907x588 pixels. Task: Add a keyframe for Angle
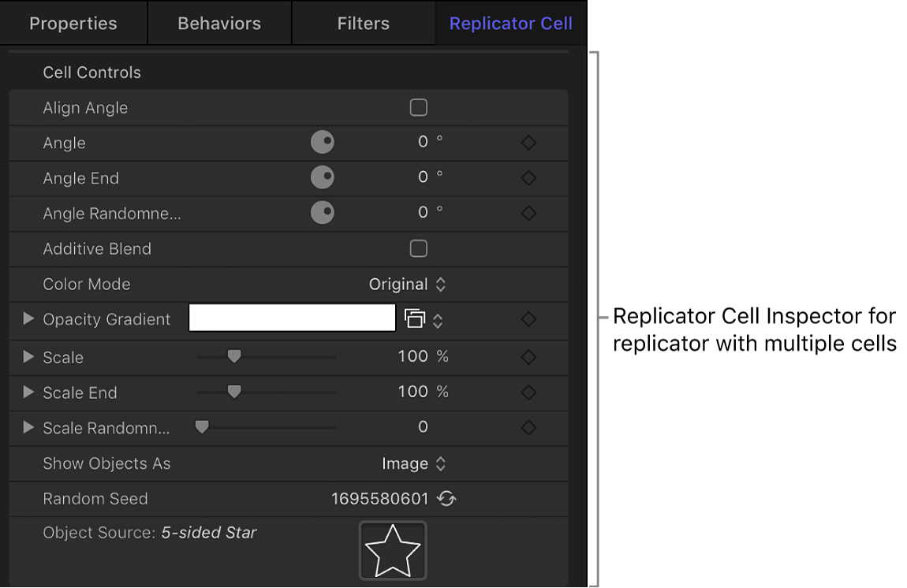[x=528, y=143]
